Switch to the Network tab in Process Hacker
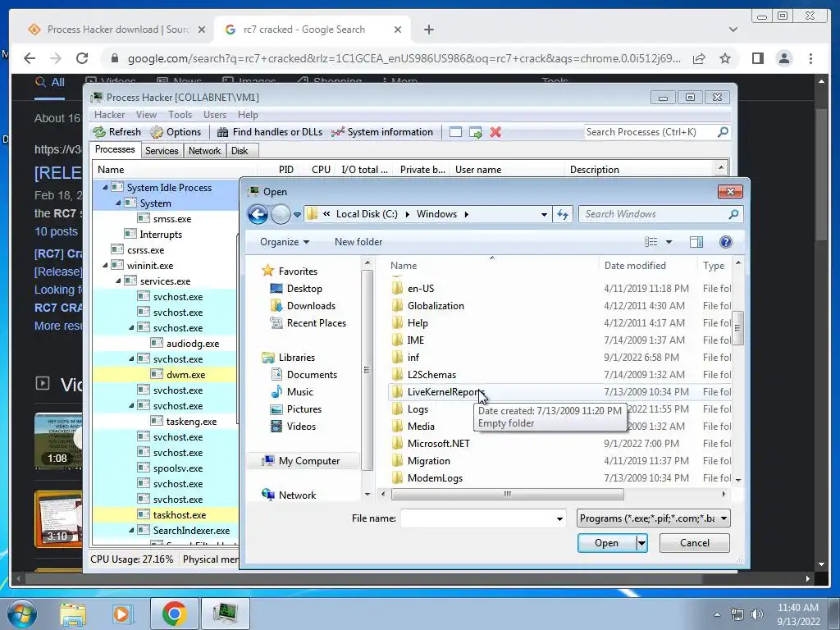The width and height of the screenshot is (840, 630). (204, 151)
